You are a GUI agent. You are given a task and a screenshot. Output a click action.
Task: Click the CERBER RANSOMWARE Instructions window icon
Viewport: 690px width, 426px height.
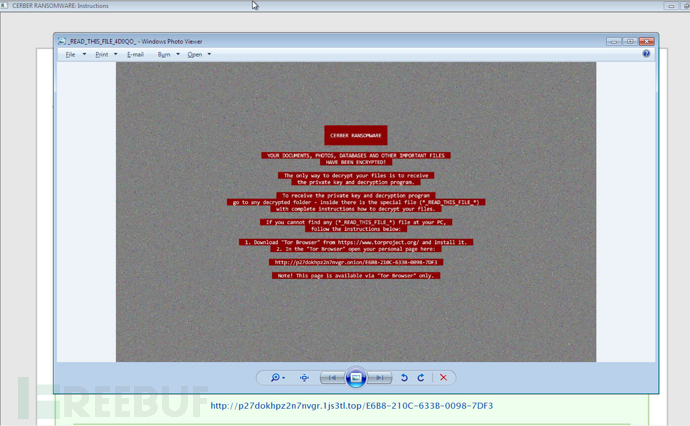point(4,5)
